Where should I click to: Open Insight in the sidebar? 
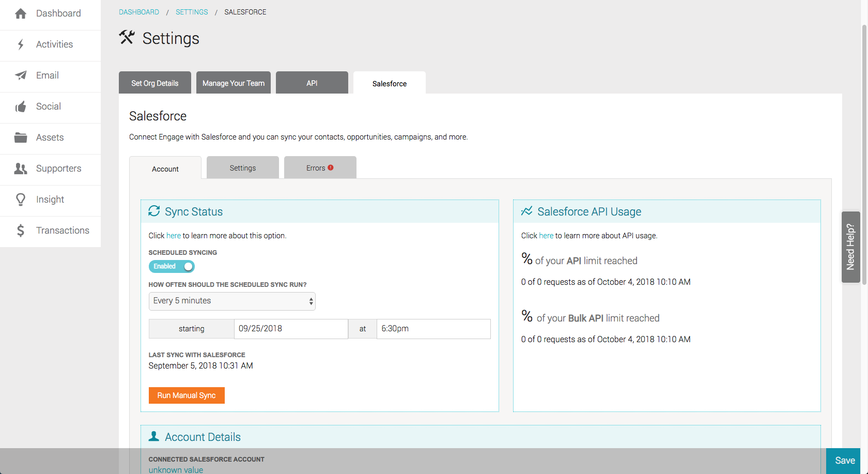50,201
